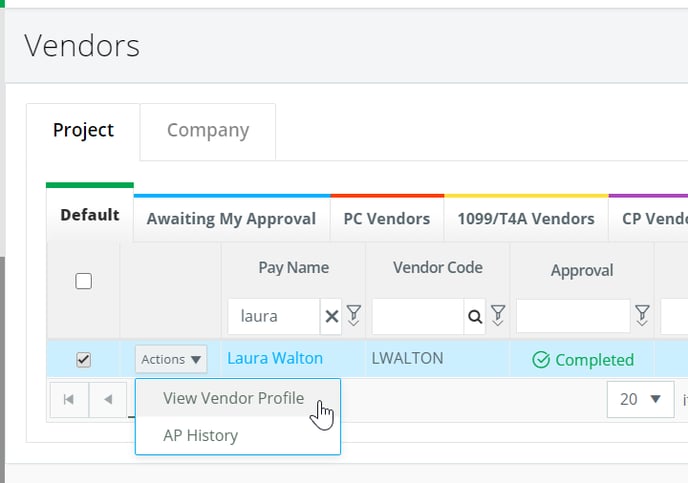688x483 pixels.
Task: Switch to the Project tab
Action: 83,130
